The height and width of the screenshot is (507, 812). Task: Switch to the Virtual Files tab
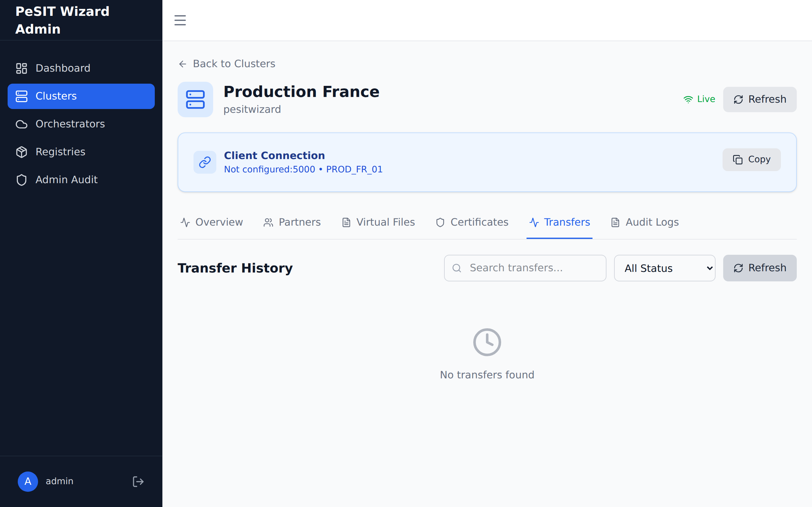pyautogui.click(x=378, y=222)
